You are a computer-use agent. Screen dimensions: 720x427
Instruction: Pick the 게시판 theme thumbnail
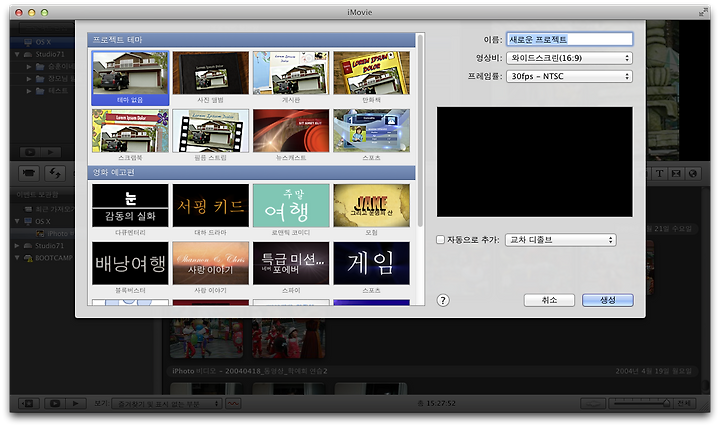[291, 73]
